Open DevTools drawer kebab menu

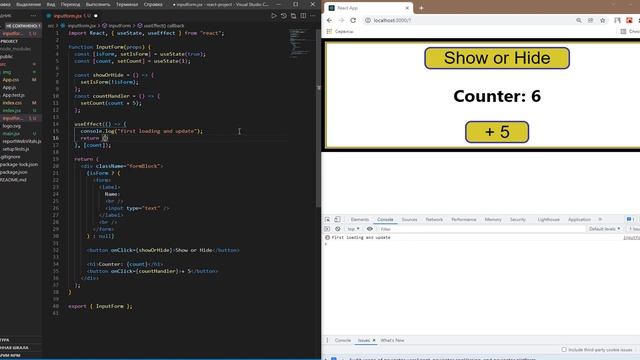click(327, 340)
